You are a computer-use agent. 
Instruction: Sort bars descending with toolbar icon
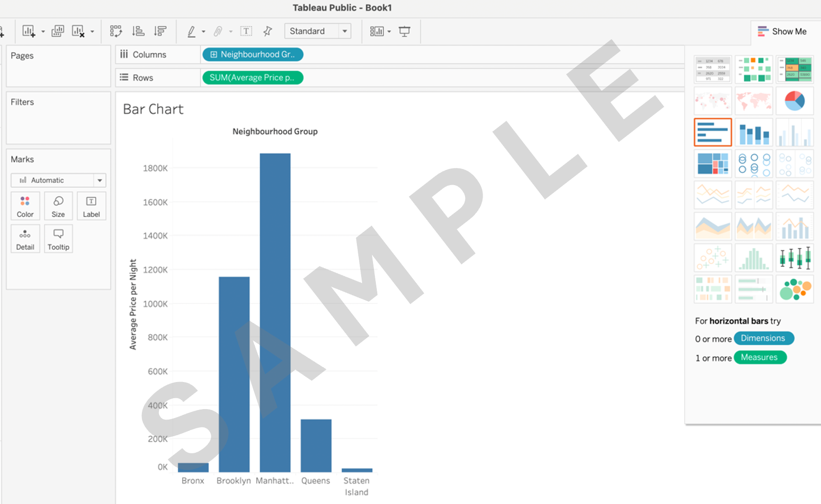point(160,31)
